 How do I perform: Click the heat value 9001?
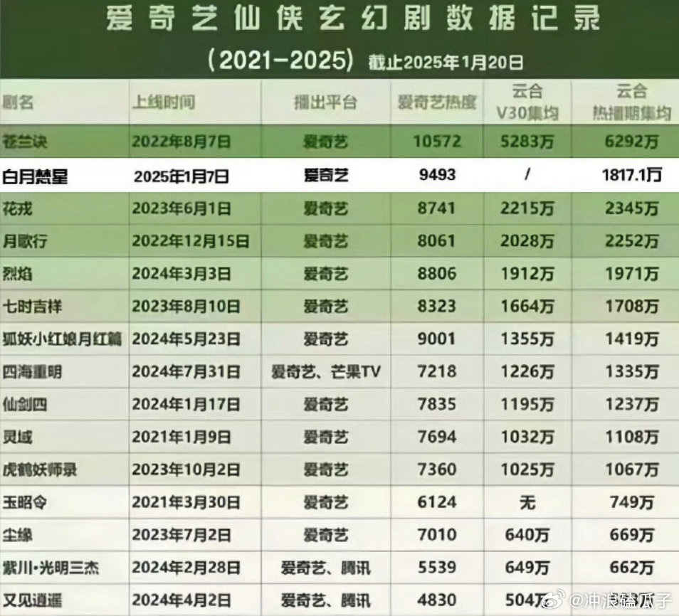(437, 339)
